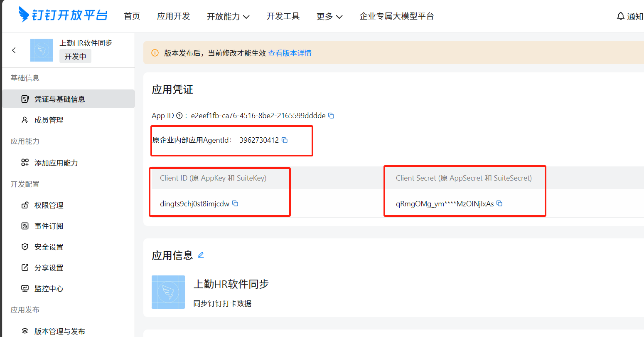Open the 应用开发 nav item
This screenshot has width=644, height=337.
174,16
